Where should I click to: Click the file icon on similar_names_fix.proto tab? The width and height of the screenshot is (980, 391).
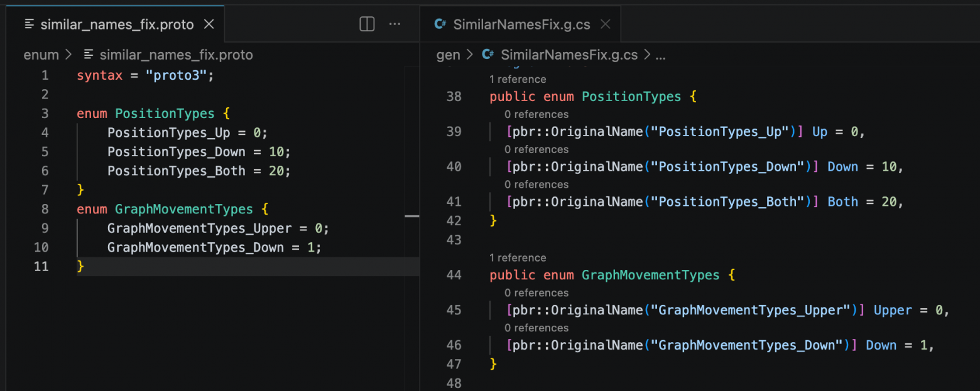tap(29, 24)
